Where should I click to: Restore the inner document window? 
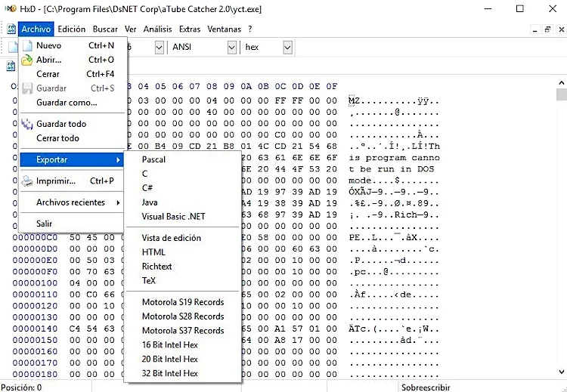pyautogui.click(x=548, y=29)
